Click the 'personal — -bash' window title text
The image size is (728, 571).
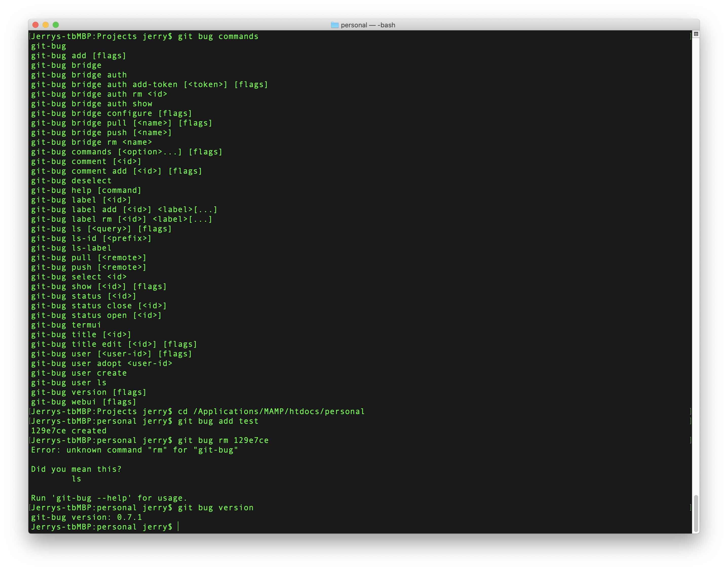point(368,25)
